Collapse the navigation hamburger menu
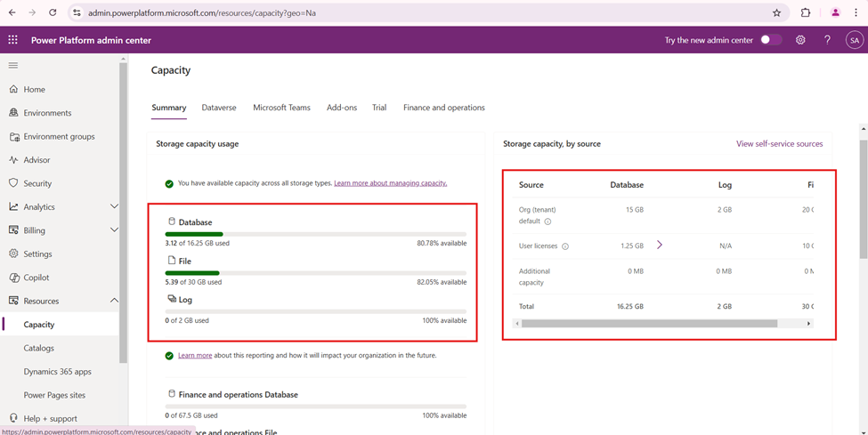Viewport: 868px width, 435px height. [12, 65]
